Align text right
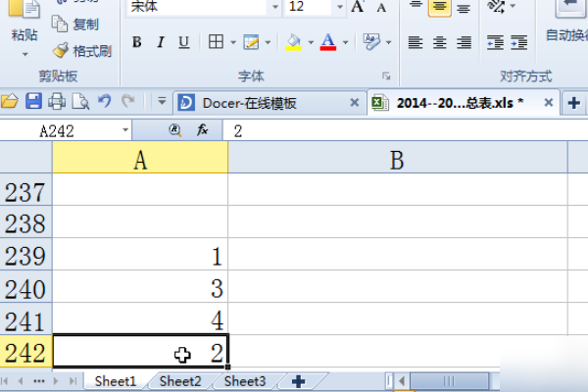The width and height of the screenshot is (588, 392). point(464,42)
